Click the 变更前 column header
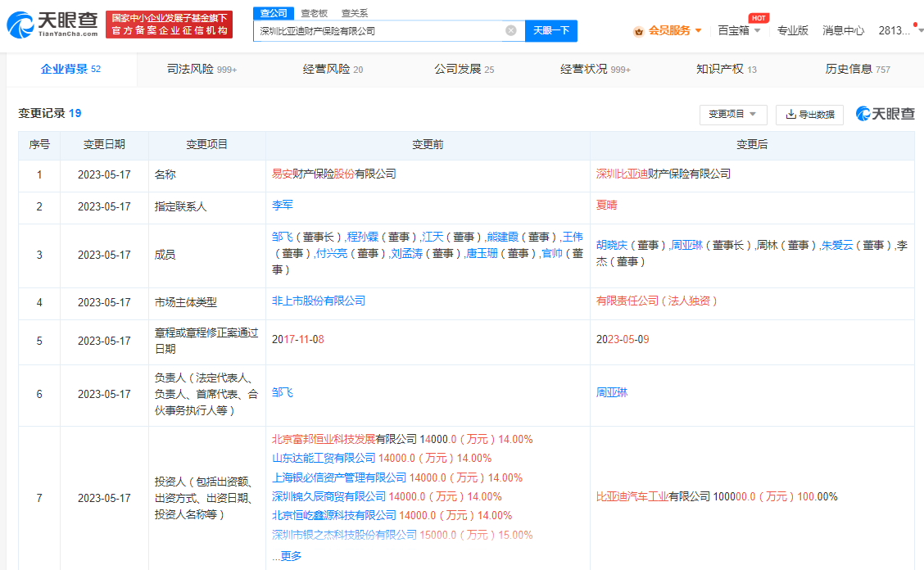 428,144
